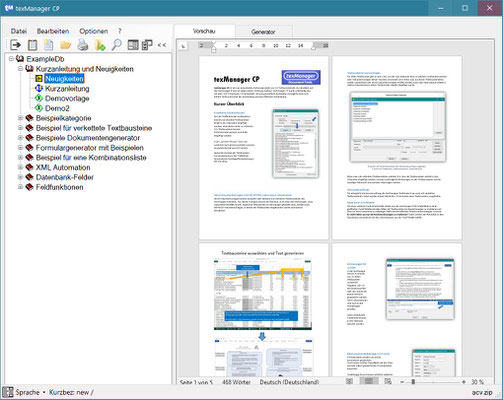Select XML Automation category label
The width and height of the screenshot is (503, 400).
pos(63,167)
